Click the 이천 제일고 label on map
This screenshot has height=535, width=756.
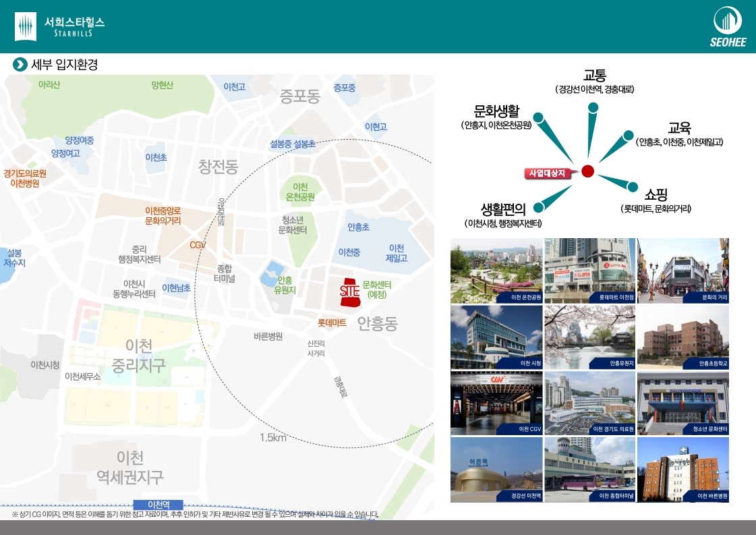397,253
